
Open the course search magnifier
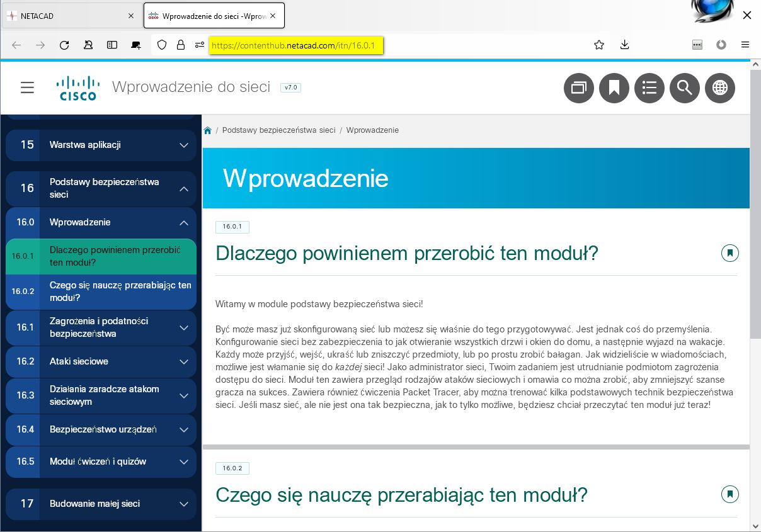coord(685,88)
